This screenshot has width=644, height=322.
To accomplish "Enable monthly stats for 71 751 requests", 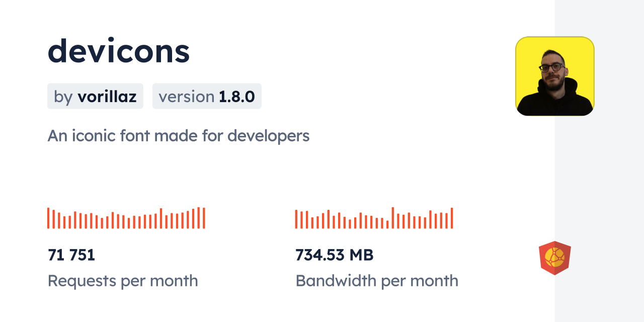I will coord(71,255).
